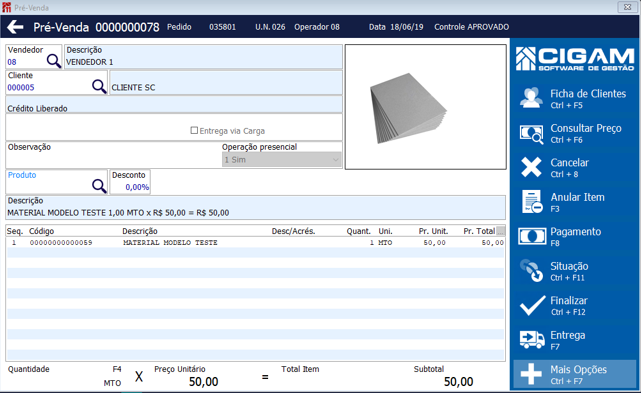Click the Finalizar checkmark icon

tap(532, 305)
